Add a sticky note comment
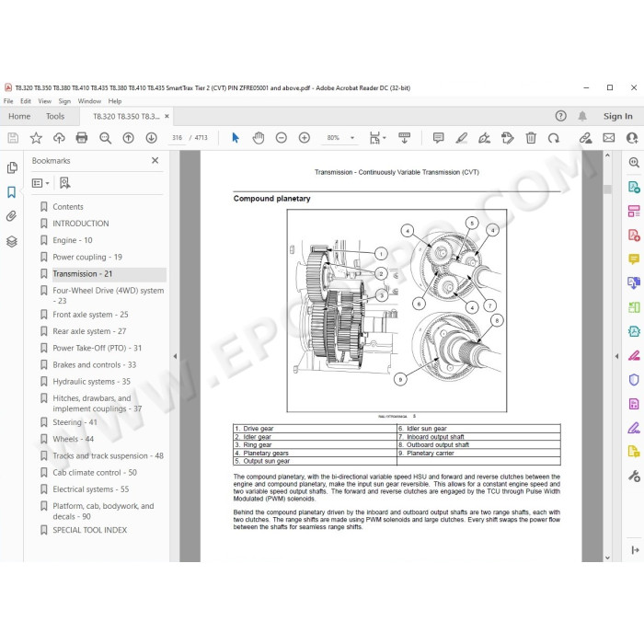The height and width of the screenshot is (644, 644). 438,138
